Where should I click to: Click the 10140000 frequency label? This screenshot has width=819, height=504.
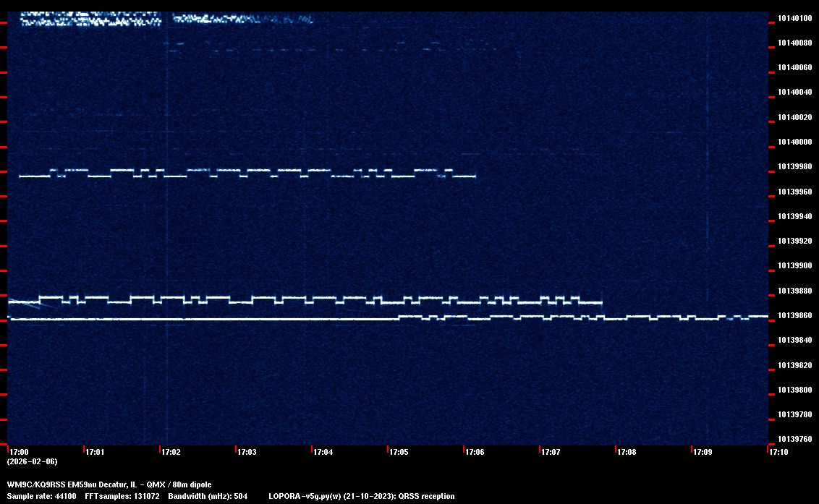click(794, 142)
